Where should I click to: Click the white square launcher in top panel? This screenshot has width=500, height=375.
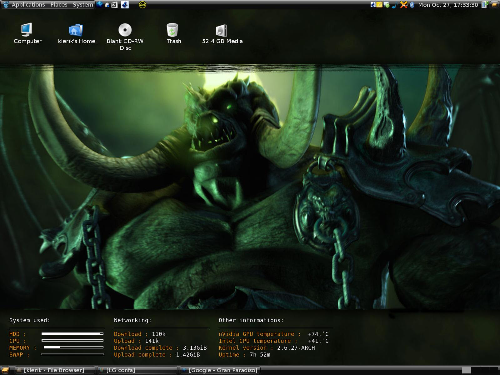pyautogui.click(x=114, y=5)
